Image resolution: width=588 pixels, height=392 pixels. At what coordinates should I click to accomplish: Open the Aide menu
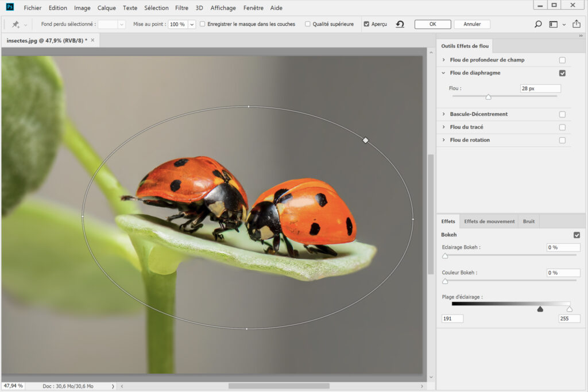tap(276, 8)
